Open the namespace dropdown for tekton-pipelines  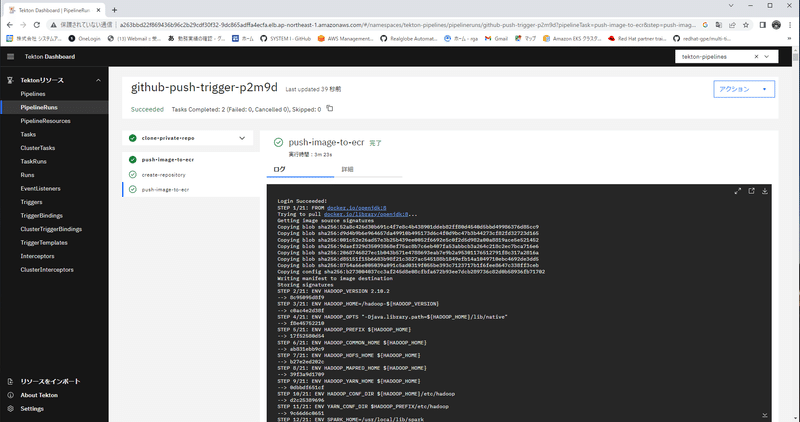tap(767, 57)
